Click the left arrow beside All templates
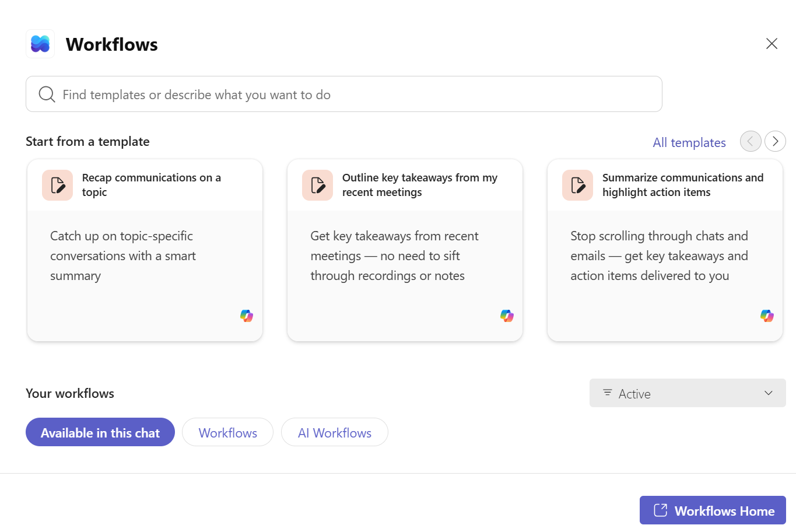 (x=751, y=141)
